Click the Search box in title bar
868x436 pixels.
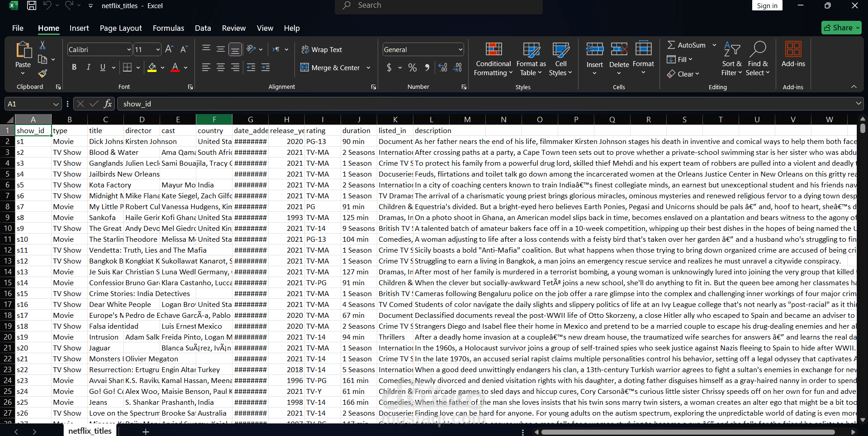click(x=439, y=6)
